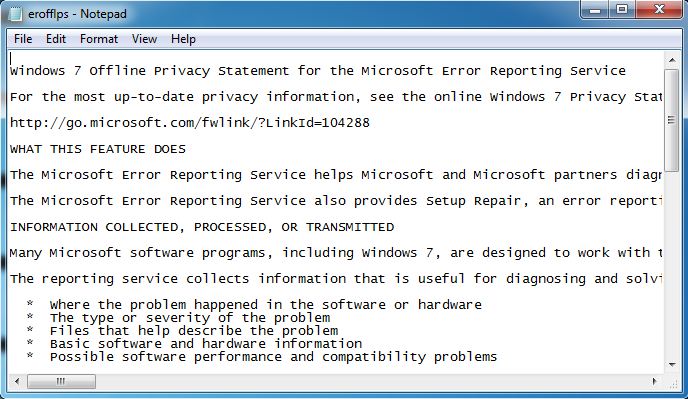Open the View menu
Screen dimensions: 688x399
pos(144,39)
